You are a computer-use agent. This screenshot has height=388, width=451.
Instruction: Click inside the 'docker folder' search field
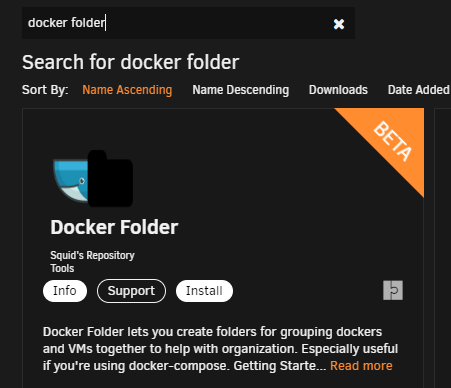tap(188, 23)
